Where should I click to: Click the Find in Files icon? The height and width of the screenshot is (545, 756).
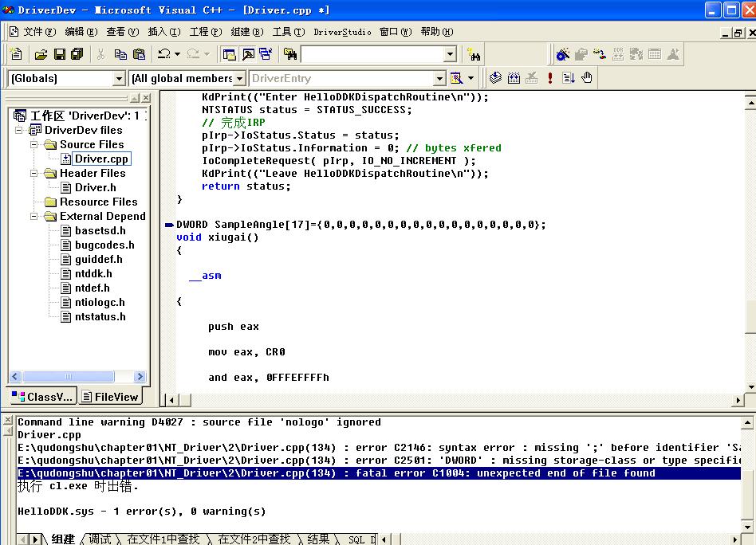290,54
